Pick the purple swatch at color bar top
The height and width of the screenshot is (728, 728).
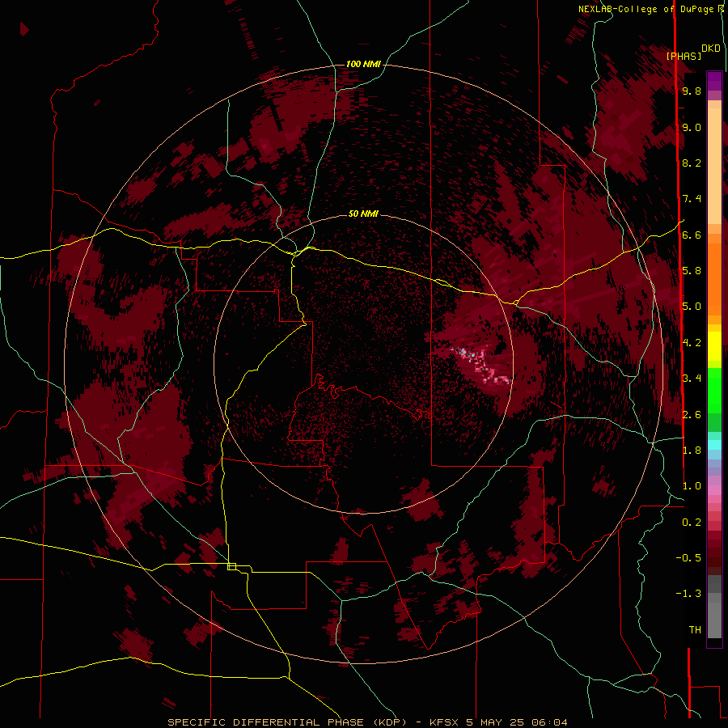(714, 81)
